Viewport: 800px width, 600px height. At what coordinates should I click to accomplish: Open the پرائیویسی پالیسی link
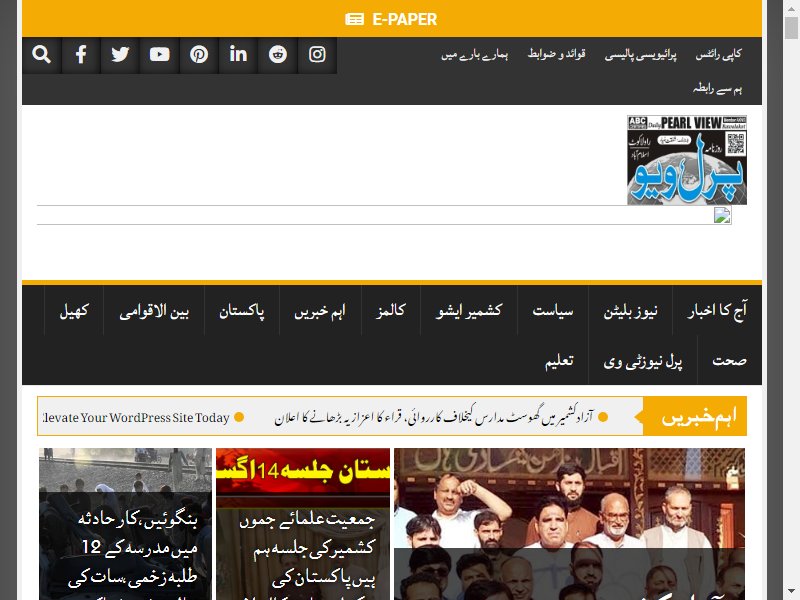(641, 54)
